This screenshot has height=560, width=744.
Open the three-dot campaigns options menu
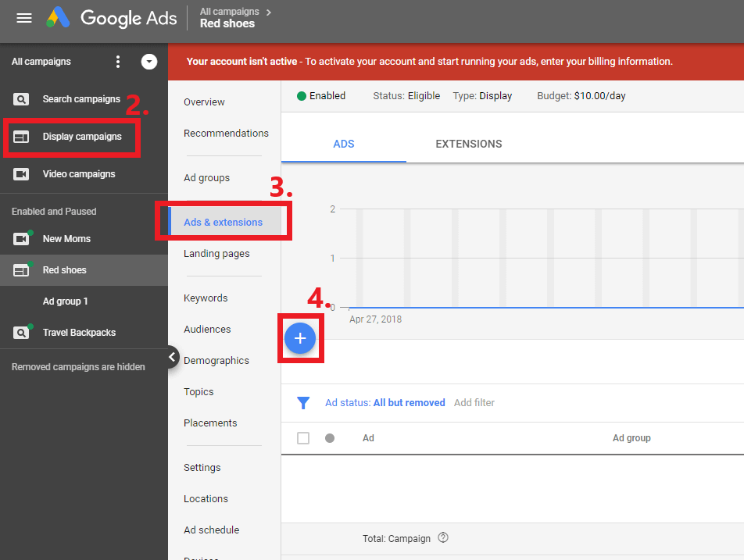click(x=118, y=62)
